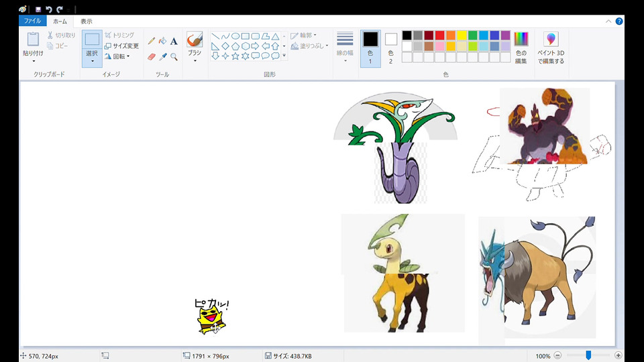Choose the Polygon shape
Viewport: 644px width, 362px height.
[x=266, y=36]
